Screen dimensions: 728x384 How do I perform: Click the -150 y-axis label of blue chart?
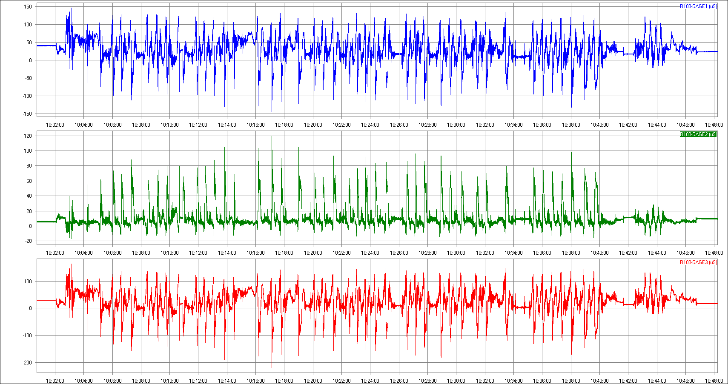pos(26,114)
